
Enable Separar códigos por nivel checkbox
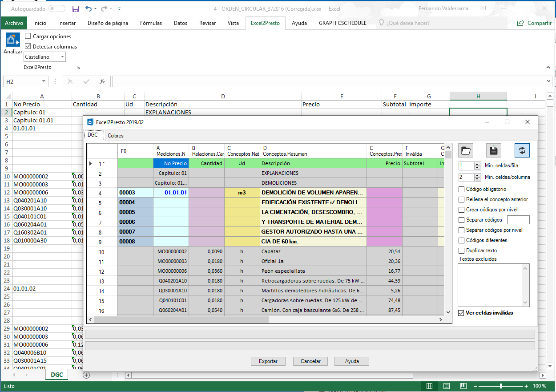[x=461, y=230]
